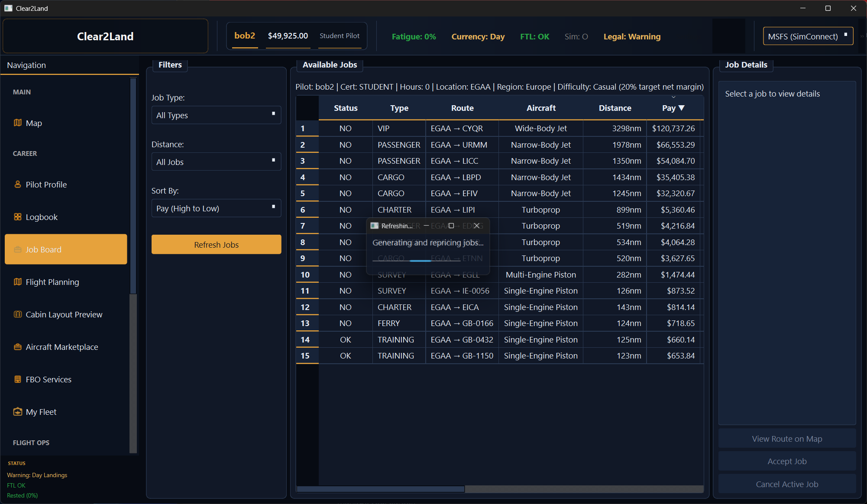Open the Sort By dropdown

pos(216,208)
